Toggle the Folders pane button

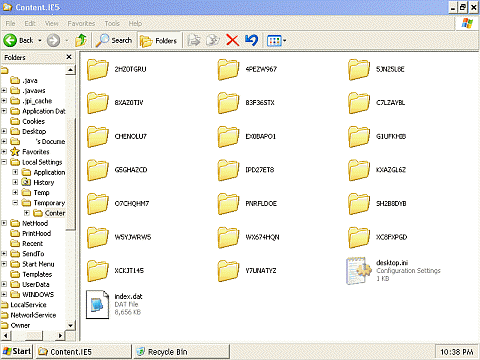point(159,41)
